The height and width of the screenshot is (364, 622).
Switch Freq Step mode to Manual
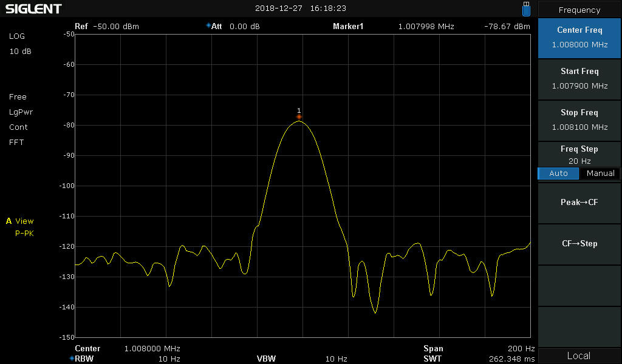coord(600,174)
